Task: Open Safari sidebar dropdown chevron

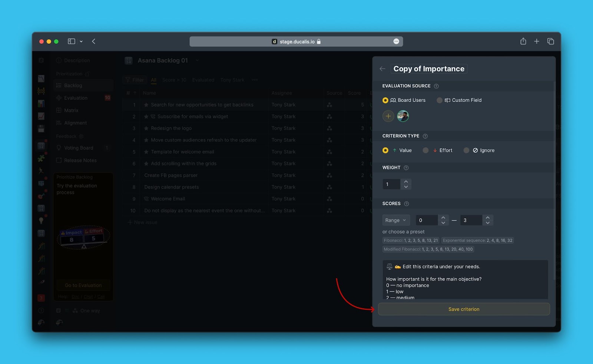Action: pos(81,42)
